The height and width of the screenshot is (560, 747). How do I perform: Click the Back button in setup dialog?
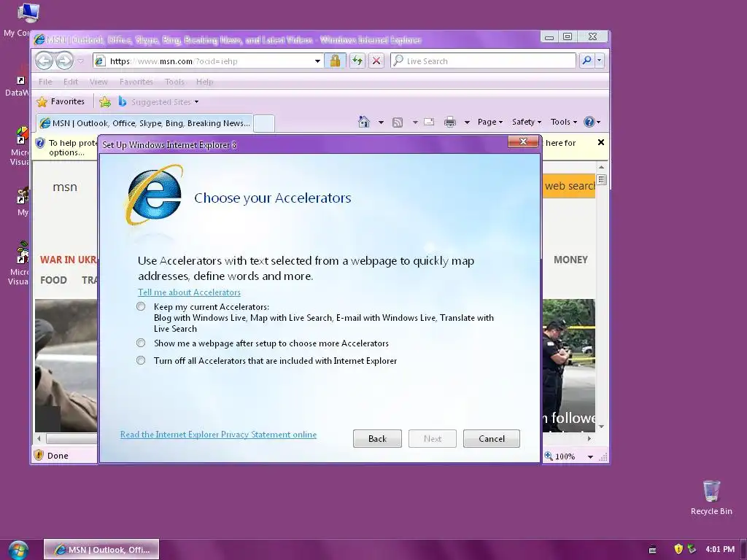point(377,438)
